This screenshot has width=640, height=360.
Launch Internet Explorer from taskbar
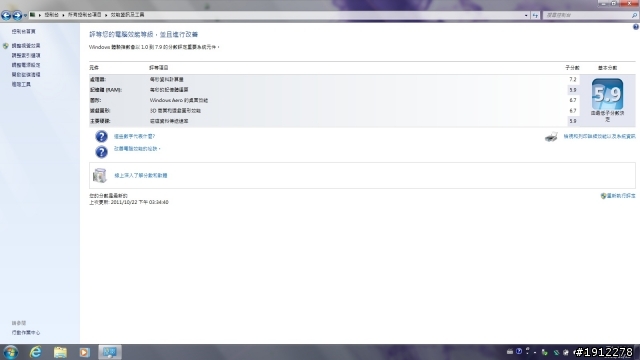click(36, 352)
